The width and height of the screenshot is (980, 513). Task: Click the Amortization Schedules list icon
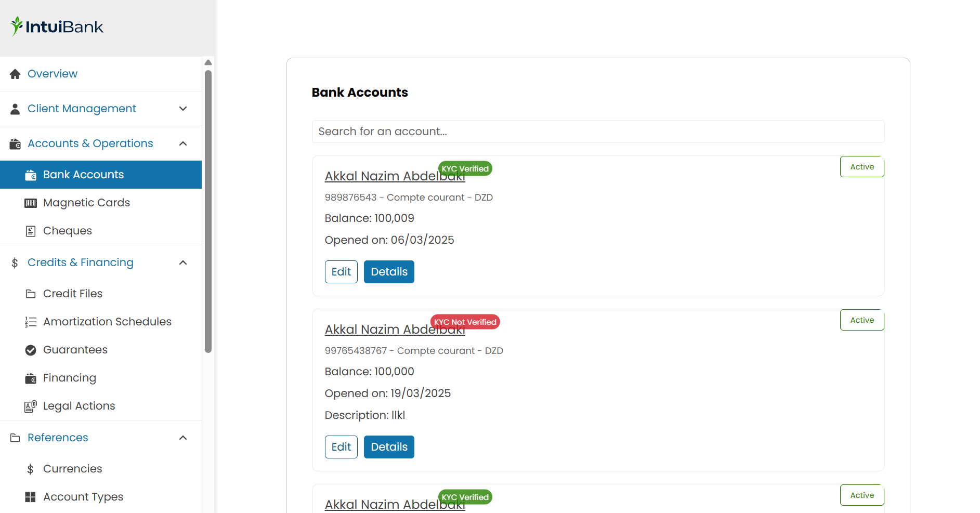coord(31,322)
